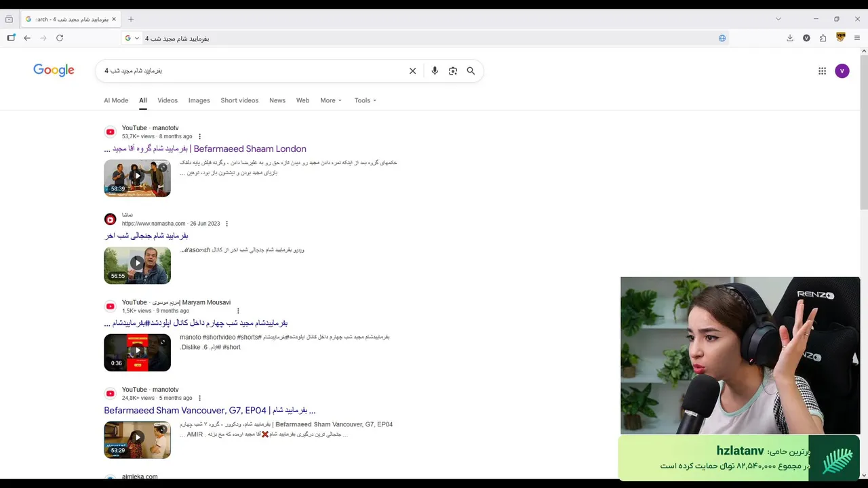Open the tab overview button at the left of the tab strip
The width and height of the screenshot is (868, 488).
point(9,19)
